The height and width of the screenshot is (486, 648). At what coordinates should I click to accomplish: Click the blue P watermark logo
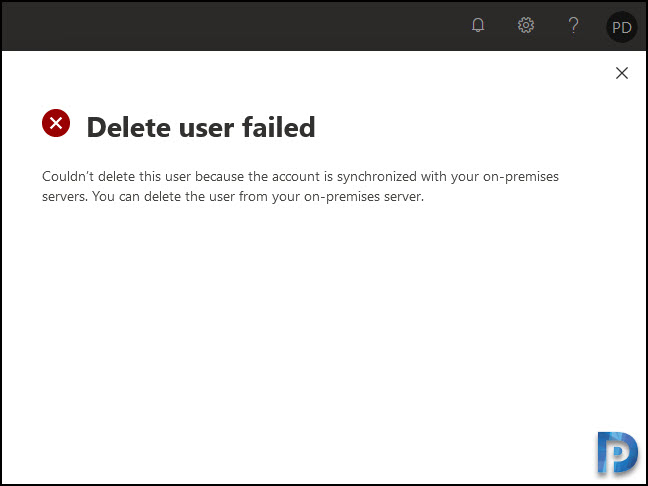pos(617,453)
